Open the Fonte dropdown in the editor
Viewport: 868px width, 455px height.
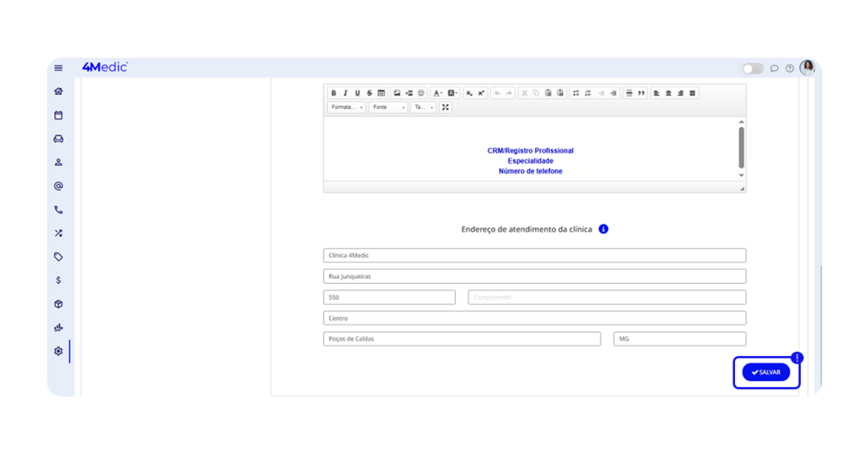point(388,108)
